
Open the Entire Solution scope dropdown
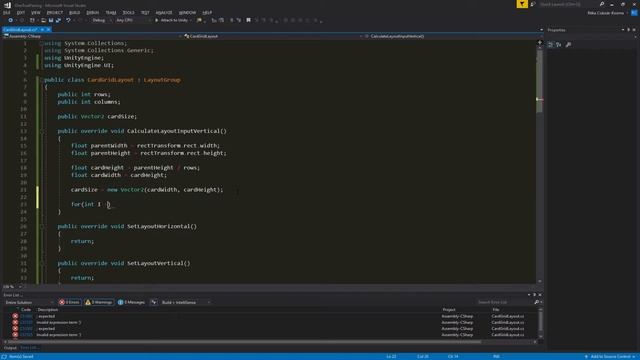[x=29, y=302]
